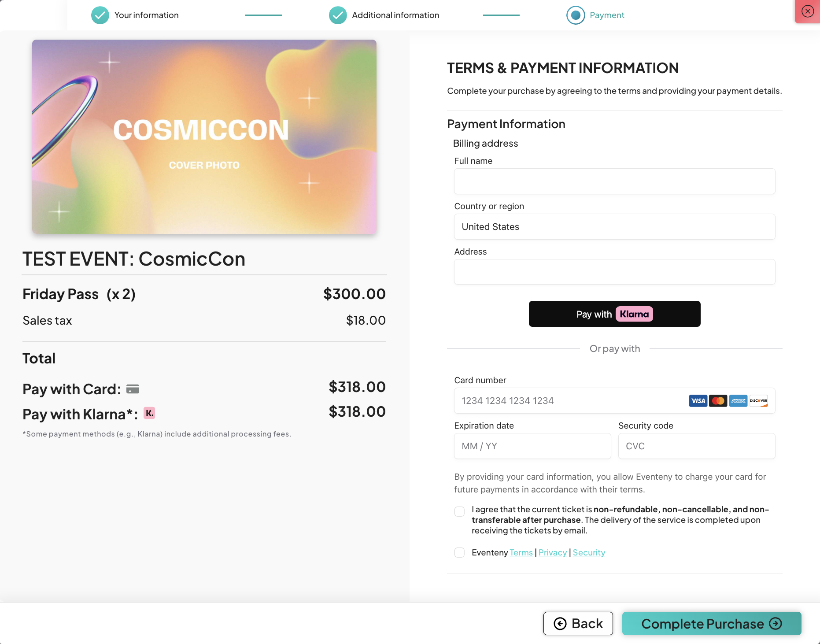Tick the Eventeny terms checkbox
The width and height of the screenshot is (820, 644).
[x=459, y=552]
